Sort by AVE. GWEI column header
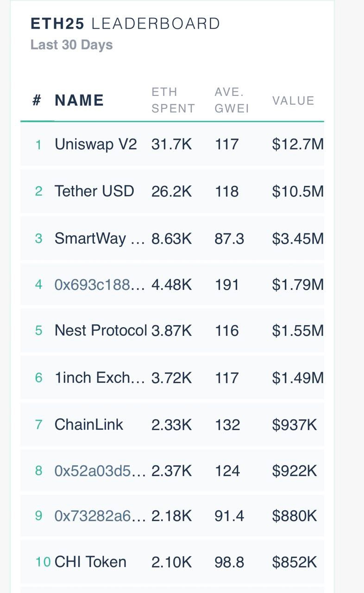The width and height of the screenshot is (364, 593). click(232, 100)
